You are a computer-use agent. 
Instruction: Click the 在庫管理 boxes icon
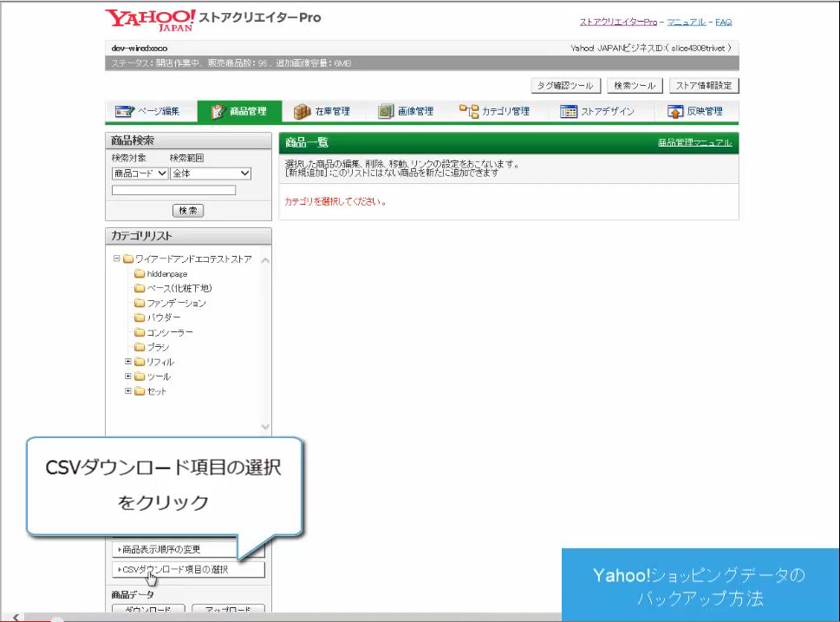[x=303, y=112]
